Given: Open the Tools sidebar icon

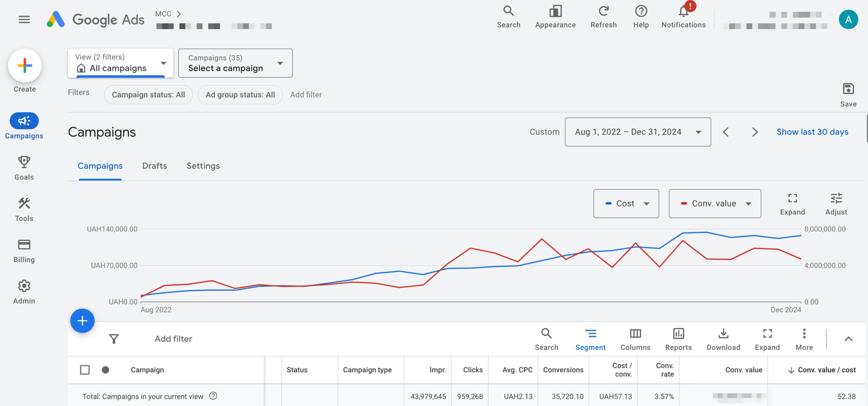Looking at the screenshot, I should [24, 204].
